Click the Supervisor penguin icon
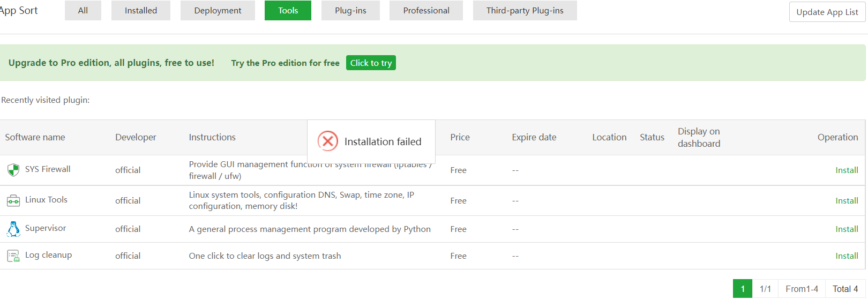This screenshot has height=300, width=868. 13,229
